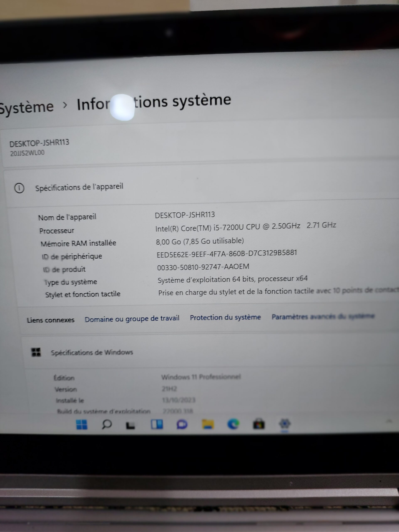Open Task View on the taskbar
399x532 pixels.
pos(131,425)
